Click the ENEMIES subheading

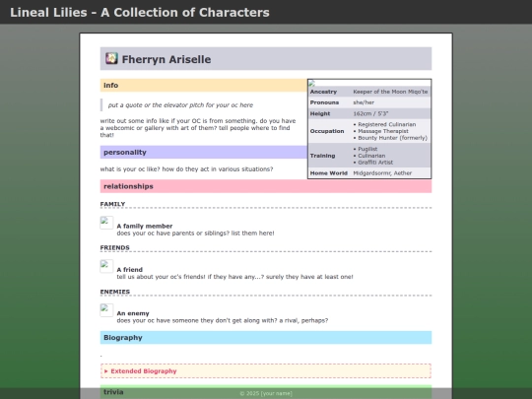[115, 292]
